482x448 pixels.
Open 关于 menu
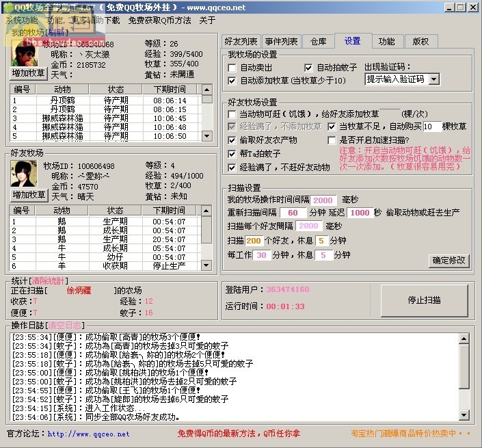tap(207, 21)
